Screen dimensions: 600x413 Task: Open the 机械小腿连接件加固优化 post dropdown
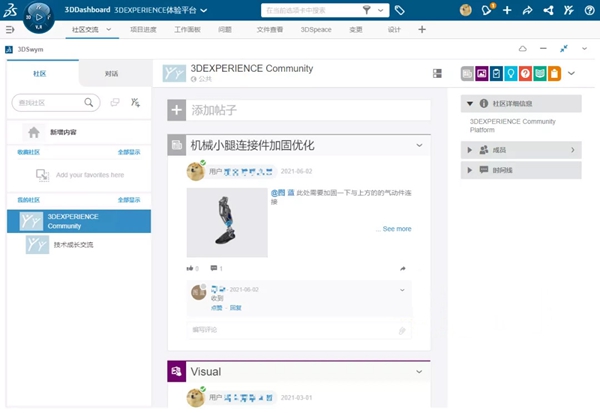420,146
